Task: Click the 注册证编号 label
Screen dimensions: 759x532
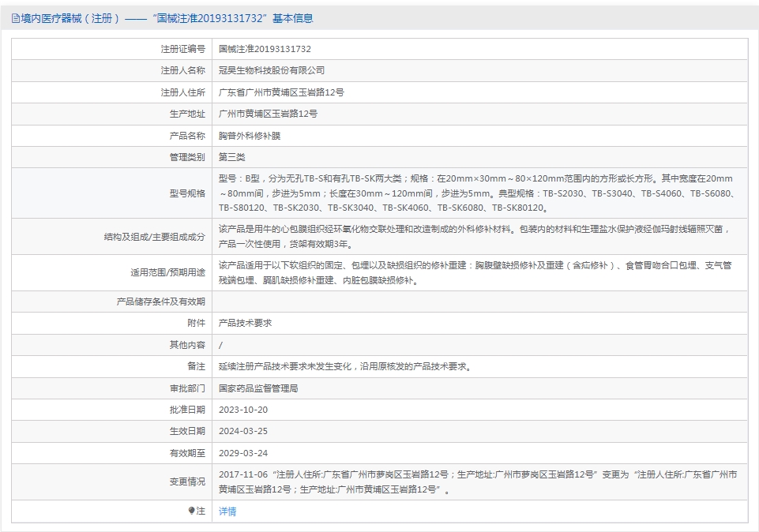Action: [183, 49]
